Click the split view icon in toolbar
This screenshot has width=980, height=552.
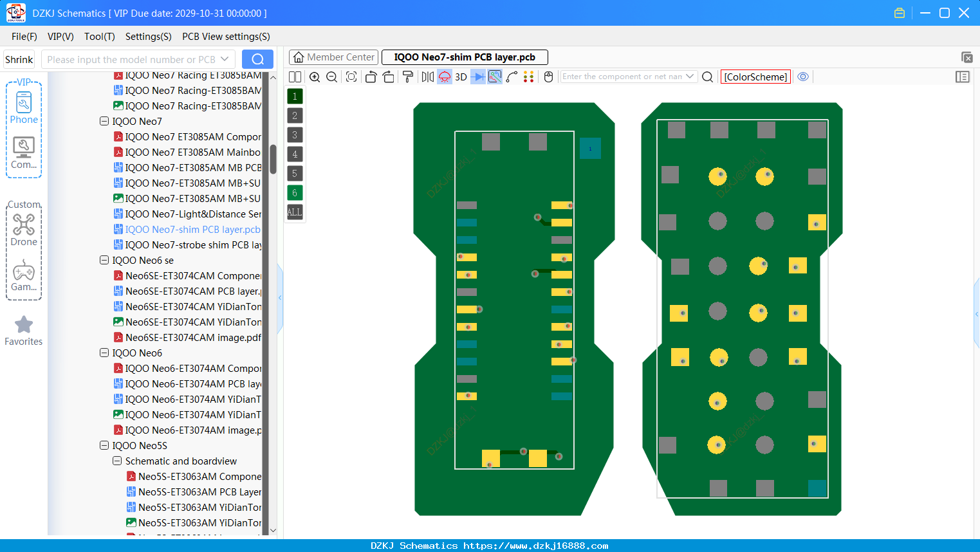pyautogui.click(x=295, y=77)
